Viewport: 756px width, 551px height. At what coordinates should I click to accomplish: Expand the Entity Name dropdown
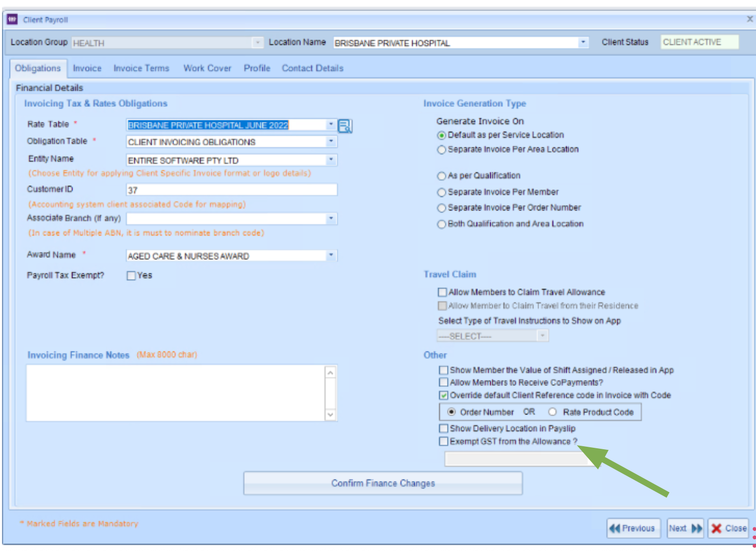click(x=331, y=160)
